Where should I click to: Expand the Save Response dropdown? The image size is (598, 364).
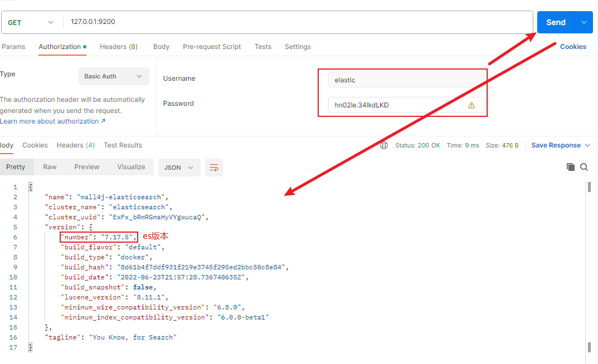pyautogui.click(x=587, y=145)
